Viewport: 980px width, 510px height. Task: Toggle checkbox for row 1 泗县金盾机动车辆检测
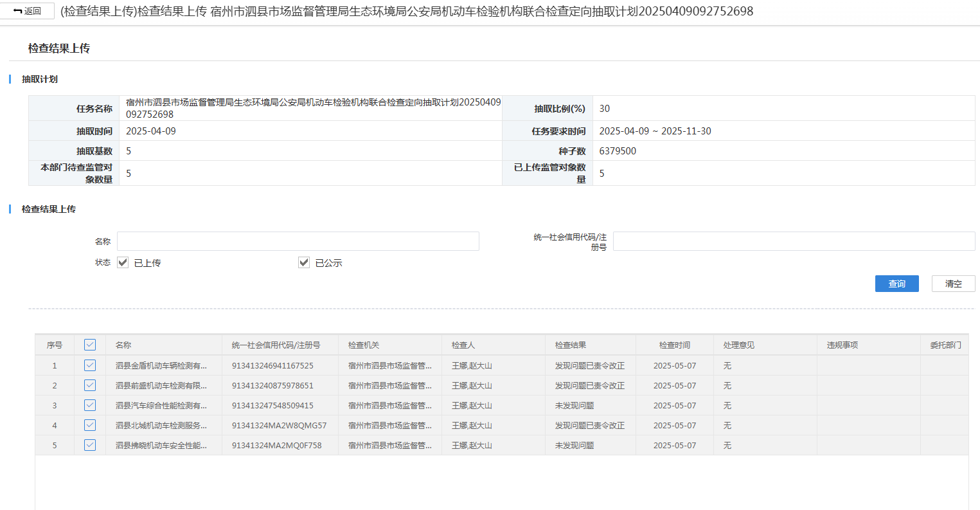point(90,365)
